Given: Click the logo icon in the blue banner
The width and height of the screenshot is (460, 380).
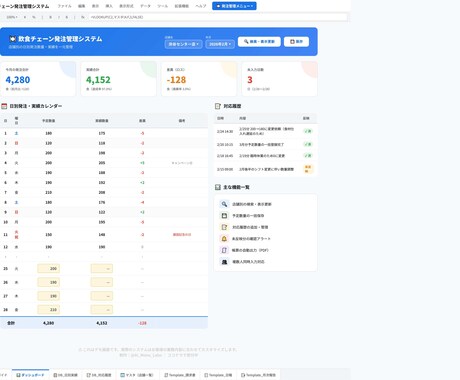Looking at the screenshot, I should (x=13, y=39).
